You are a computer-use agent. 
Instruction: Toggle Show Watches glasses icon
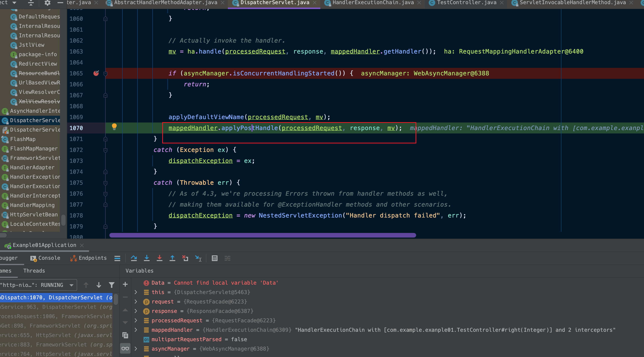125,349
